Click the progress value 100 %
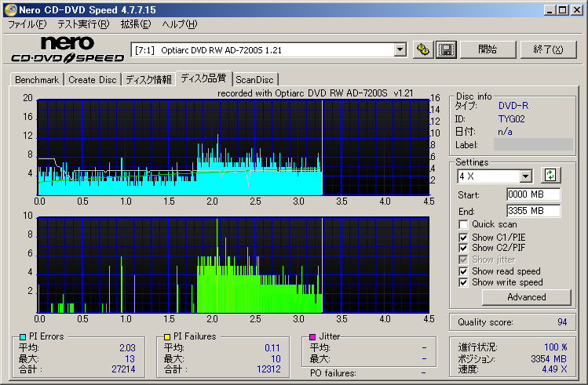Image resolution: width=588 pixels, height=385 pixels. [x=555, y=347]
